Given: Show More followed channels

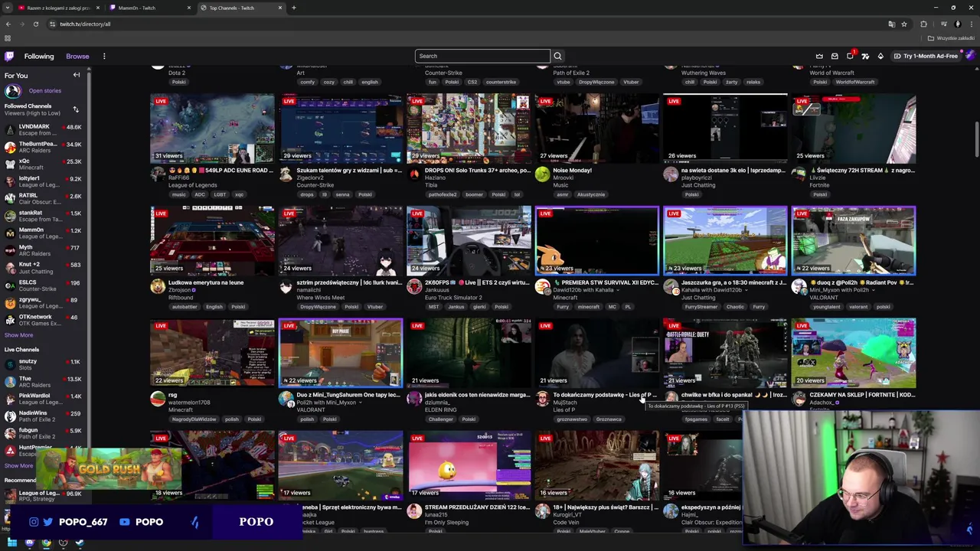Looking at the screenshot, I should (18, 335).
